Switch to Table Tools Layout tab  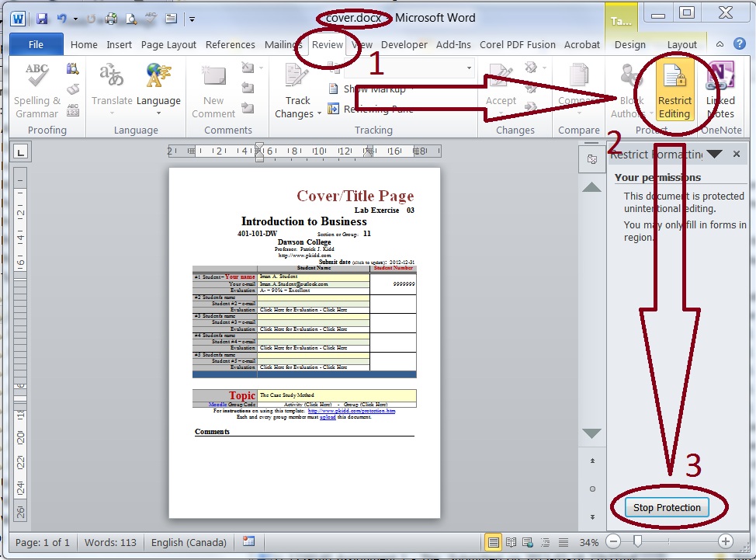(x=681, y=44)
